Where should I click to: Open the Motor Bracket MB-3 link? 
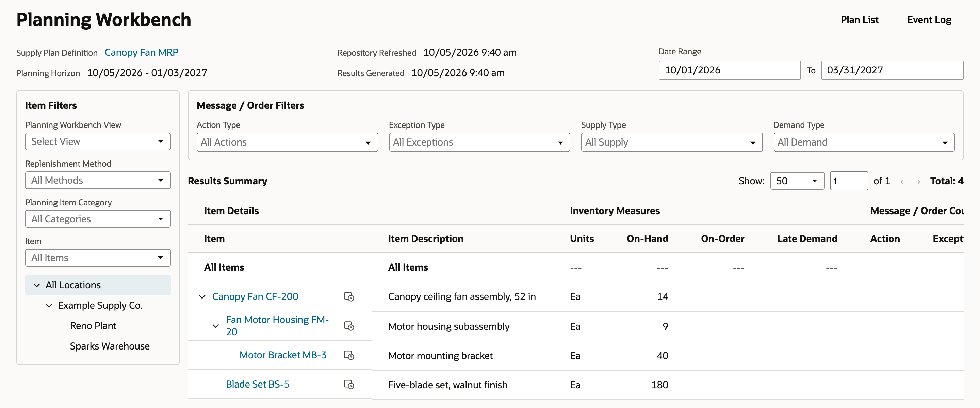(x=283, y=355)
